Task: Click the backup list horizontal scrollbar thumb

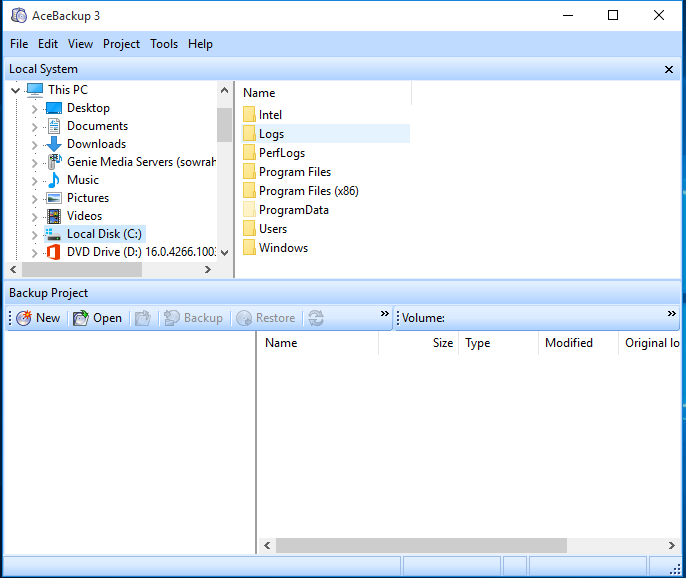Action: [421, 545]
